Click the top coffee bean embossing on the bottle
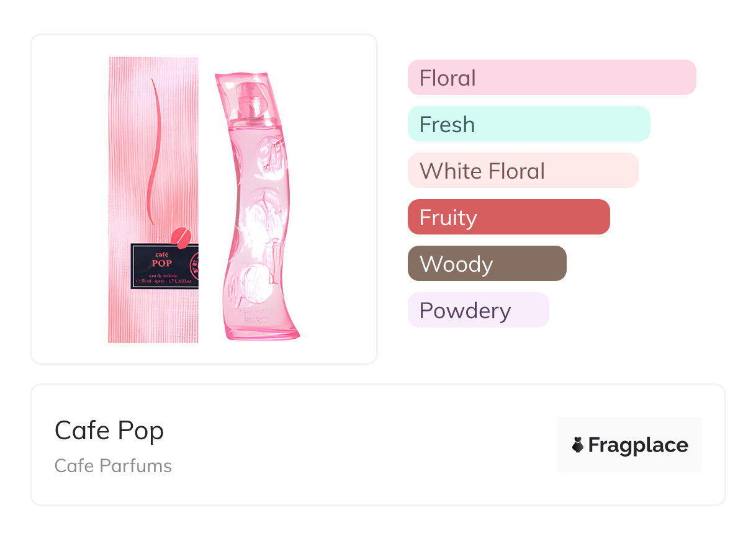 [x=268, y=150]
